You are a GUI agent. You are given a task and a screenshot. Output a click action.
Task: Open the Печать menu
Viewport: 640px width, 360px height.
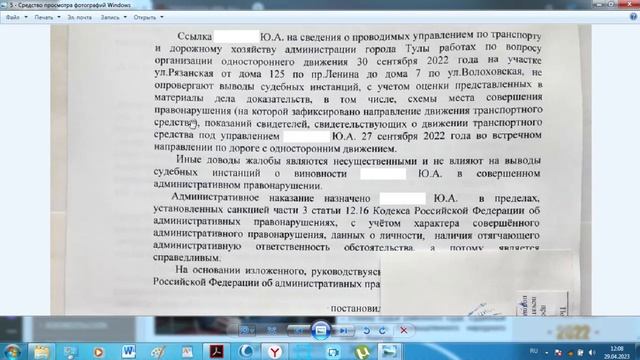pos(47,18)
